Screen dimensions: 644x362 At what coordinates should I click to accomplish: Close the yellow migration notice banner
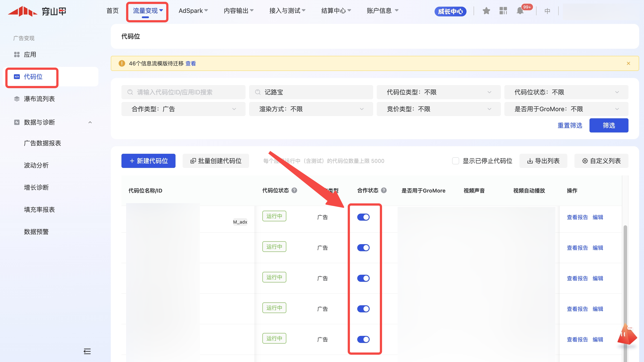628,64
